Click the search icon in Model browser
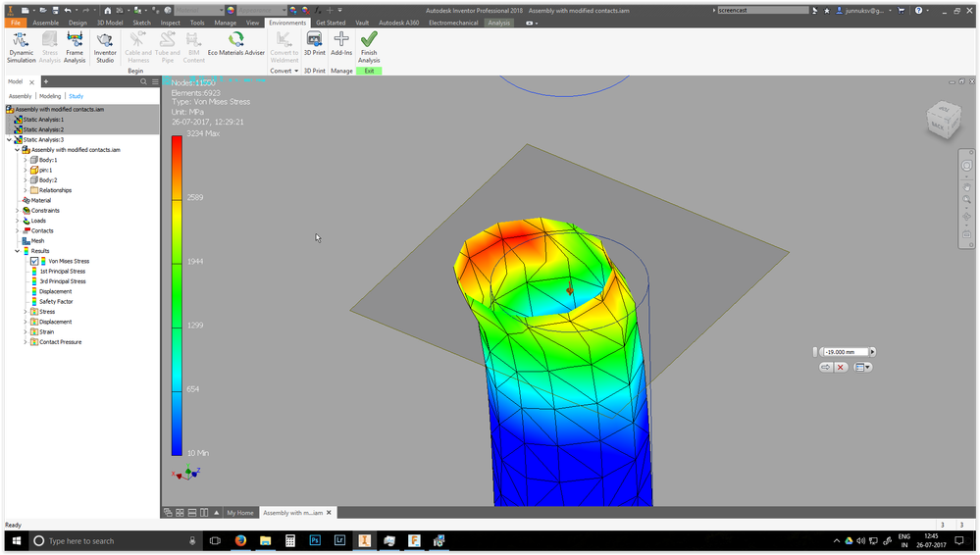Viewport: 980px width, 555px height. (x=143, y=81)
